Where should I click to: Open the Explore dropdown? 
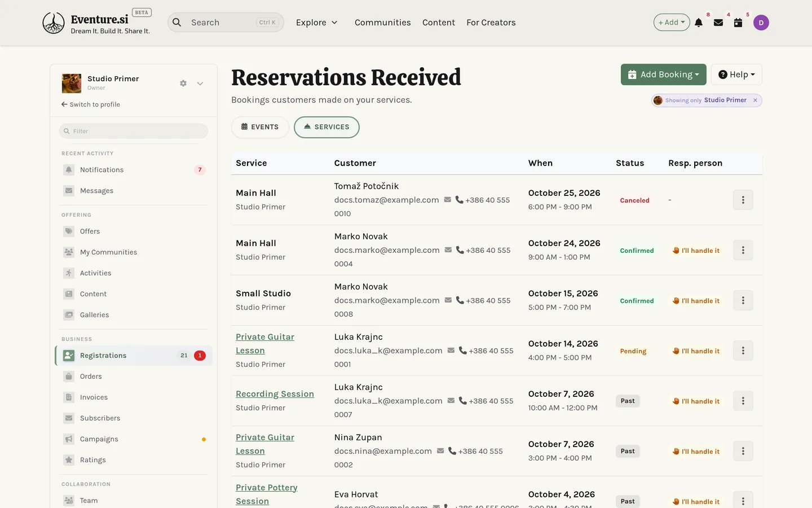(317, 23)
